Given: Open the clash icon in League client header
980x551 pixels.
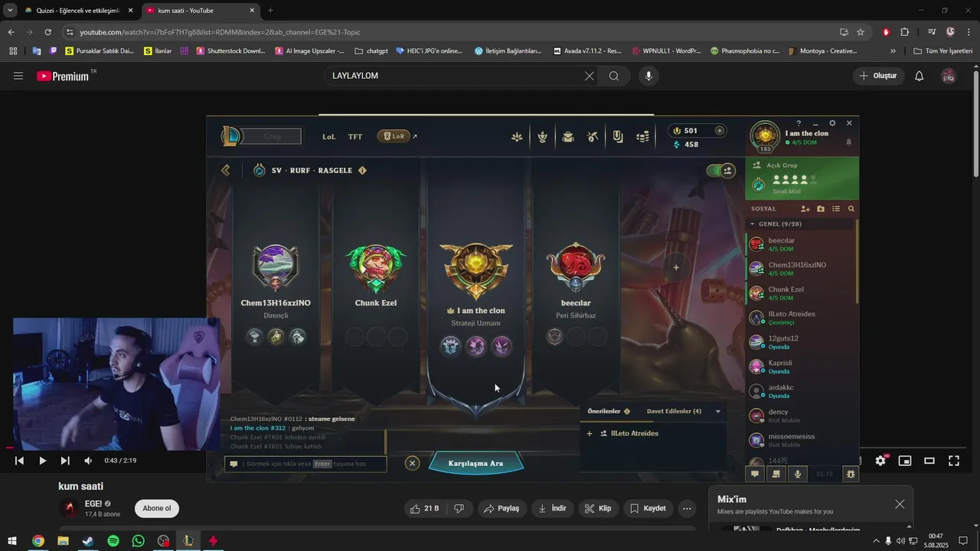Looking at the screenshot, I should point(543,137).
